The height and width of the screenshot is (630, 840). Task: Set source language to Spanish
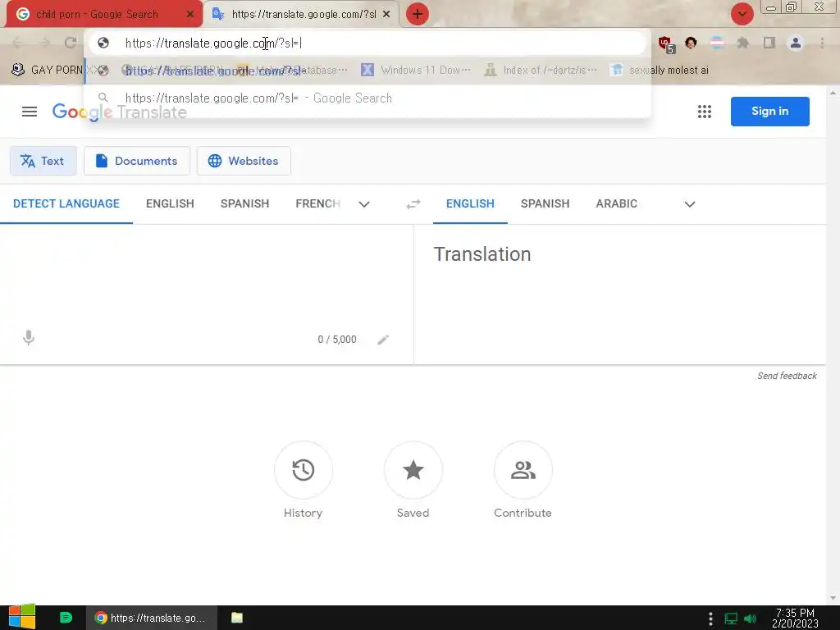244,203
